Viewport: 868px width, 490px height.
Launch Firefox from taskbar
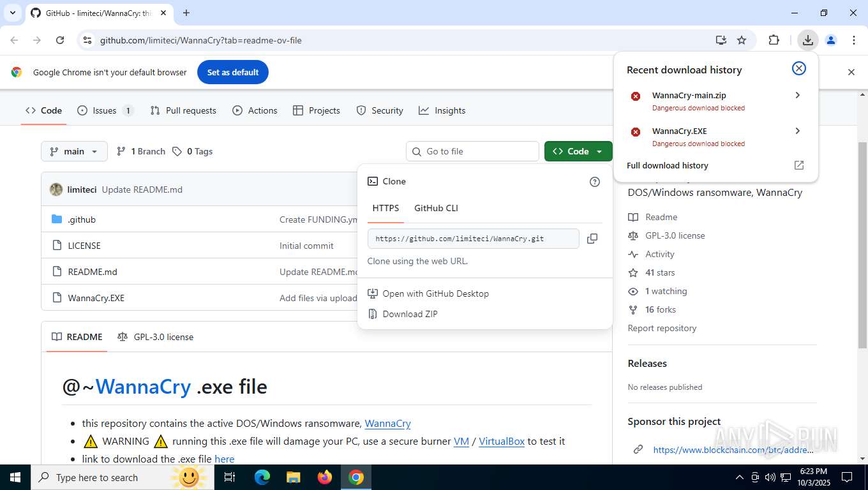(x=325, y=477)
